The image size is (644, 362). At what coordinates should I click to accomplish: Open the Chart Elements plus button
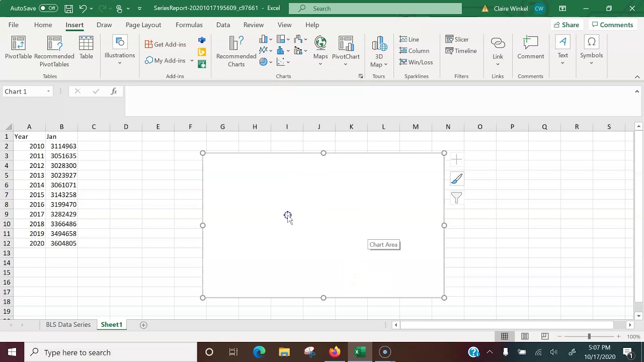[x=456, y=160]
